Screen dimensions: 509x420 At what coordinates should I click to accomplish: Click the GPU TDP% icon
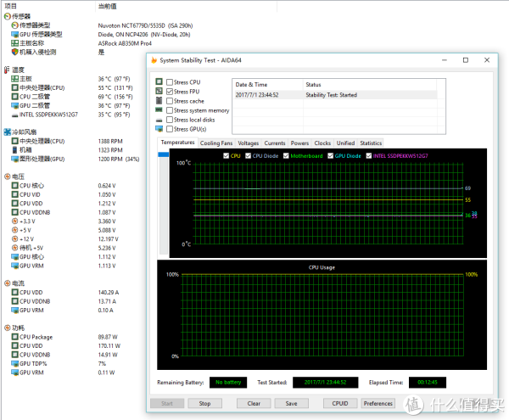tap(14, 363)
